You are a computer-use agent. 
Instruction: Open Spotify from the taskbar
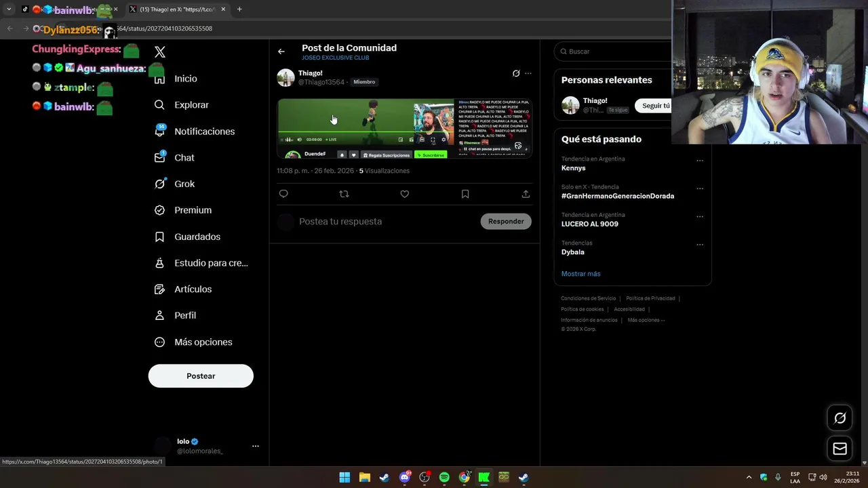[444, 477]
